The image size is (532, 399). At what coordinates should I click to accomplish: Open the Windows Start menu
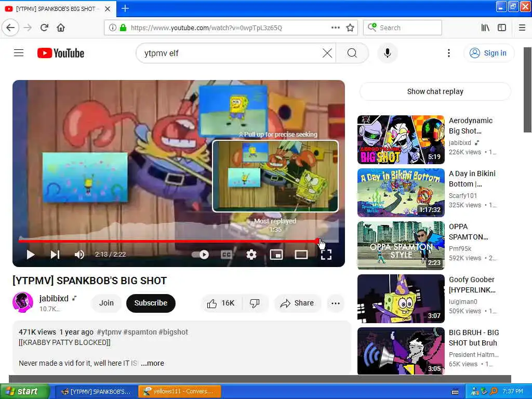pos(24,391)
